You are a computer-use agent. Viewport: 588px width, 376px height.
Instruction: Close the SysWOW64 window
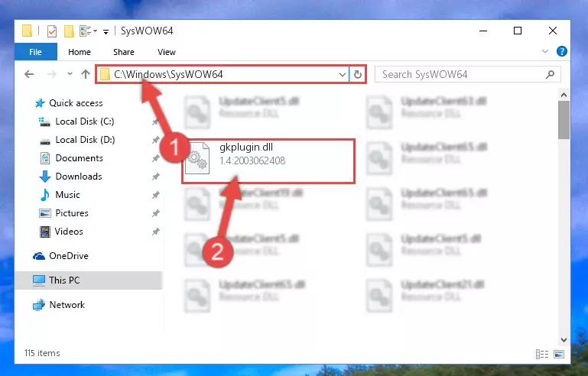click(x=552, y=31)
